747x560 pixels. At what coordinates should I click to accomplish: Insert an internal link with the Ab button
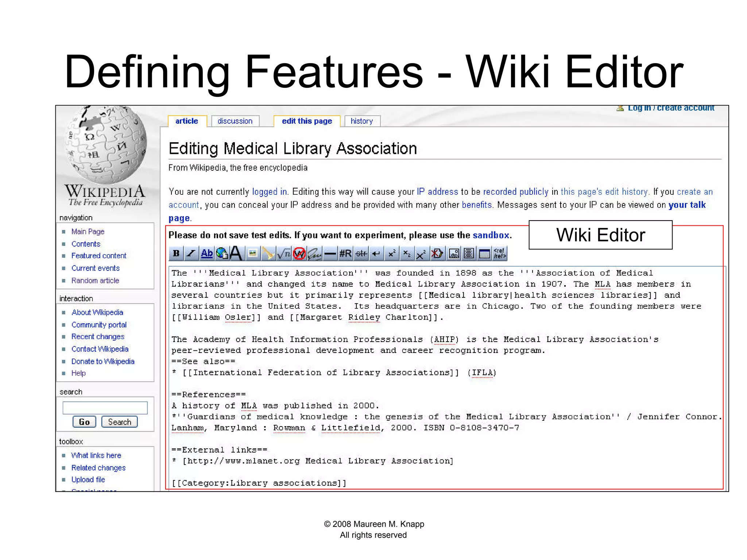click(x=207, y=253)
